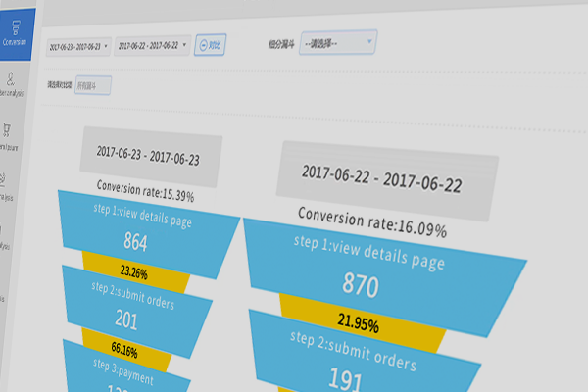Viewport: 588px width, 392px height.
Task: Click the 2017-06-22 - 2017-06-22 funnel header
Action: [x=387, y=180]
